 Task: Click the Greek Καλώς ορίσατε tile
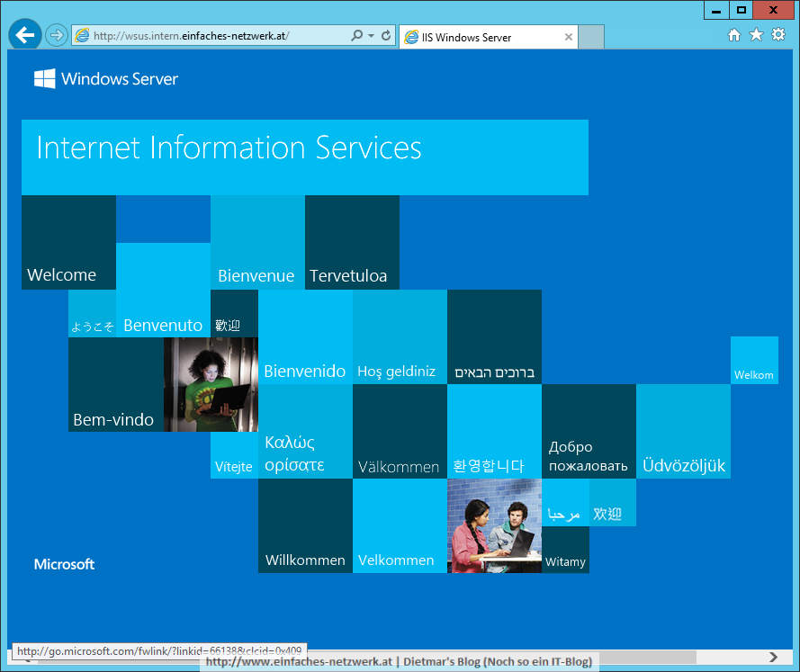coord(305,431)
